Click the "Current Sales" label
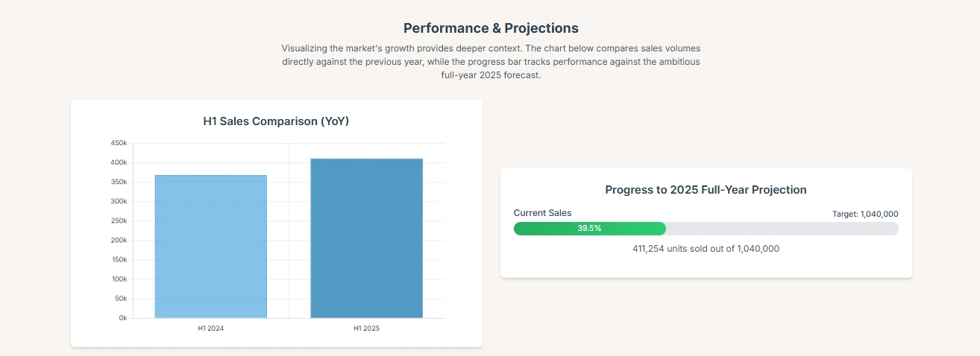 [x=542, y=213]
